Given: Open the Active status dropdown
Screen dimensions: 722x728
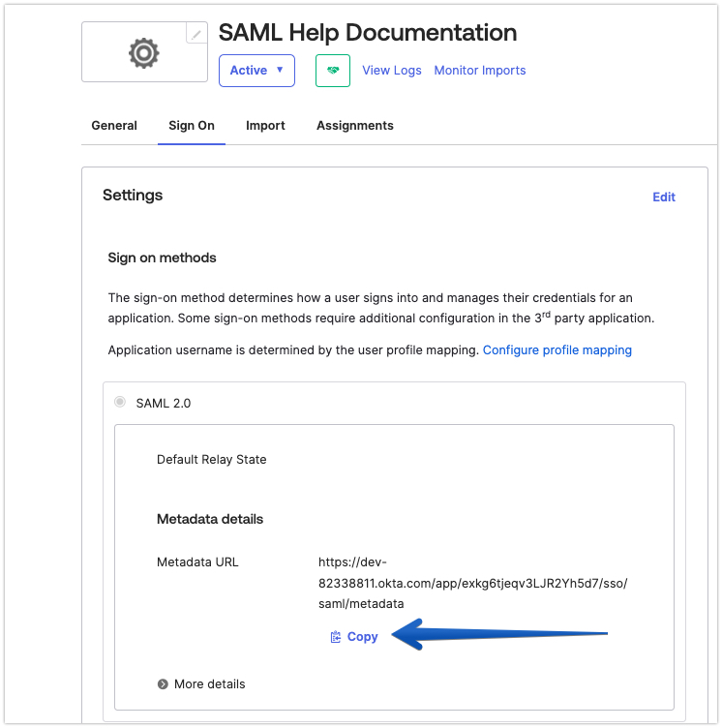Looking at the screenshot, I should click(x=256, y=71).
